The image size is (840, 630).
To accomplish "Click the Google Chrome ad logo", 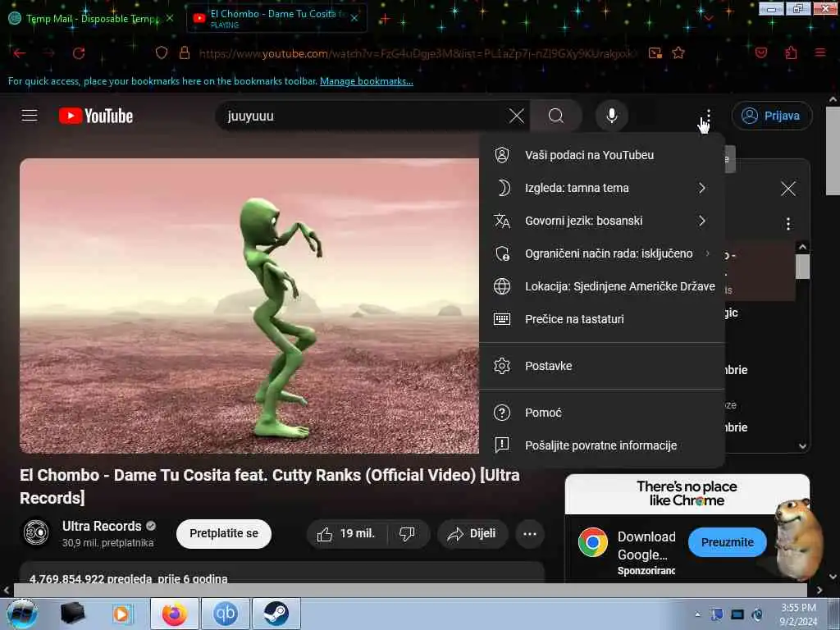I will click(x=593, y=542).
